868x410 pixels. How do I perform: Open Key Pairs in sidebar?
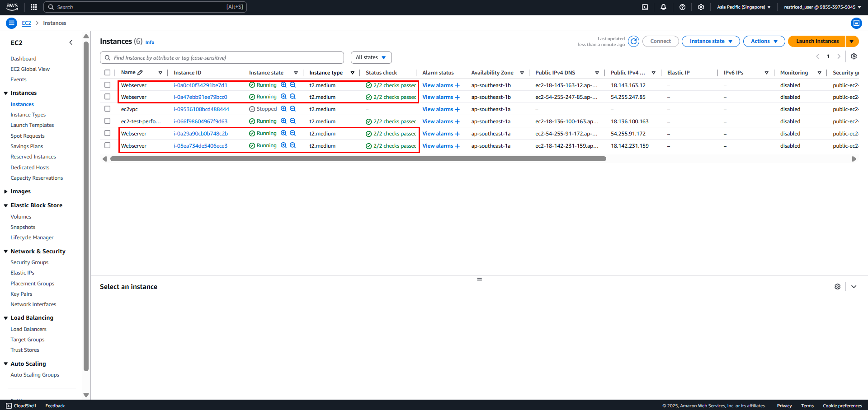21,294
